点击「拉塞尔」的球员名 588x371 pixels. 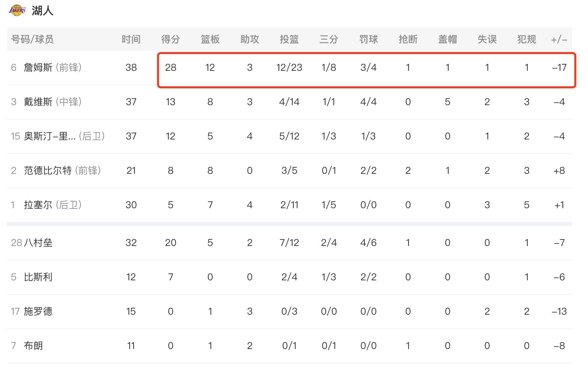click(39, 204)
